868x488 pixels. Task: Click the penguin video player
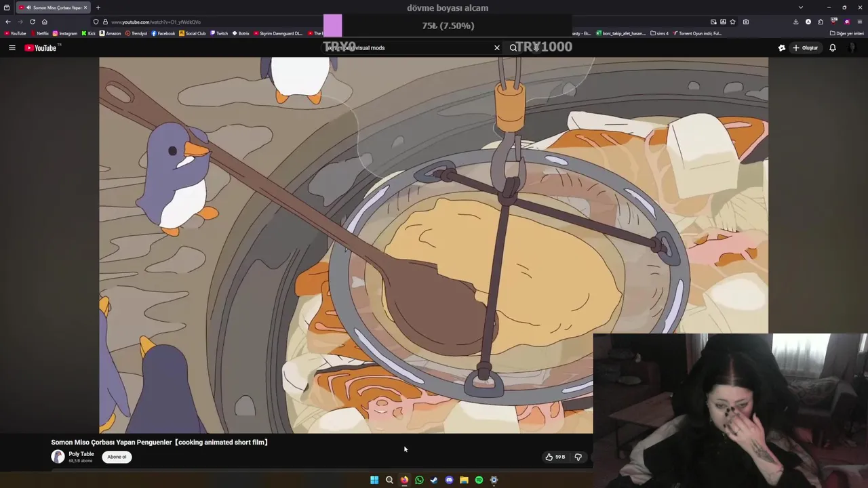[433, 245]
